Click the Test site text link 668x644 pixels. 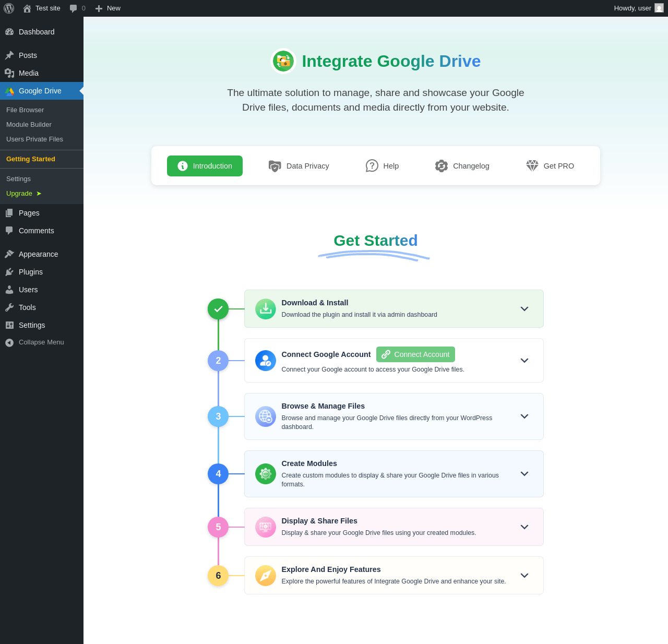tap(48, 8)
